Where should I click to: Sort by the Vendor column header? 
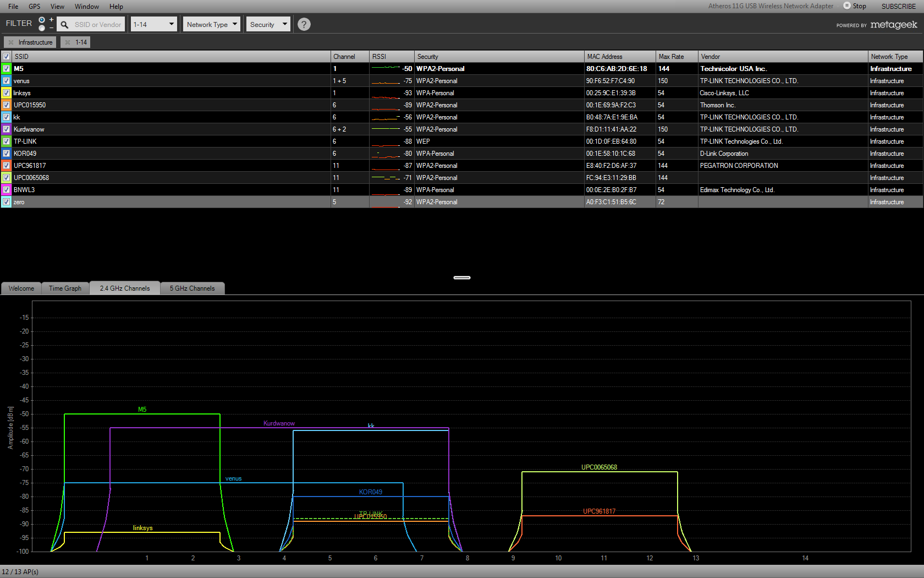click(x=783, y=57)
